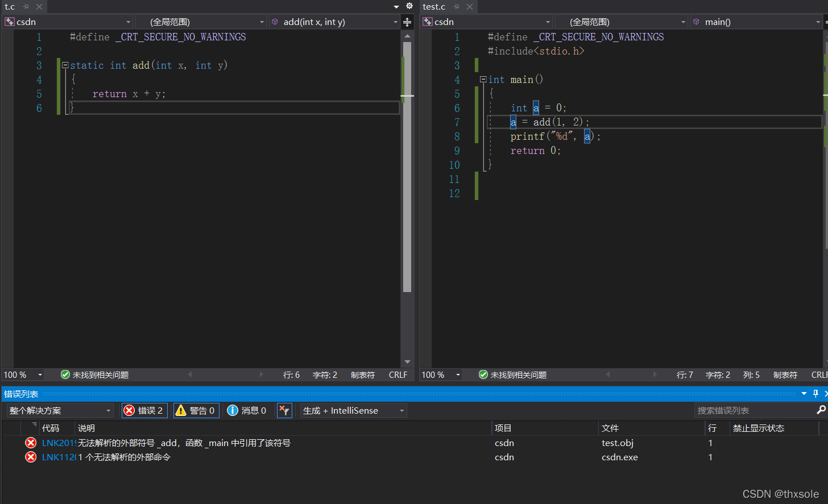Open the 100 % zoom dropdown under t.c
Image resolution: width=828 pixels, height=504 pixels.
tap(23, 375)
